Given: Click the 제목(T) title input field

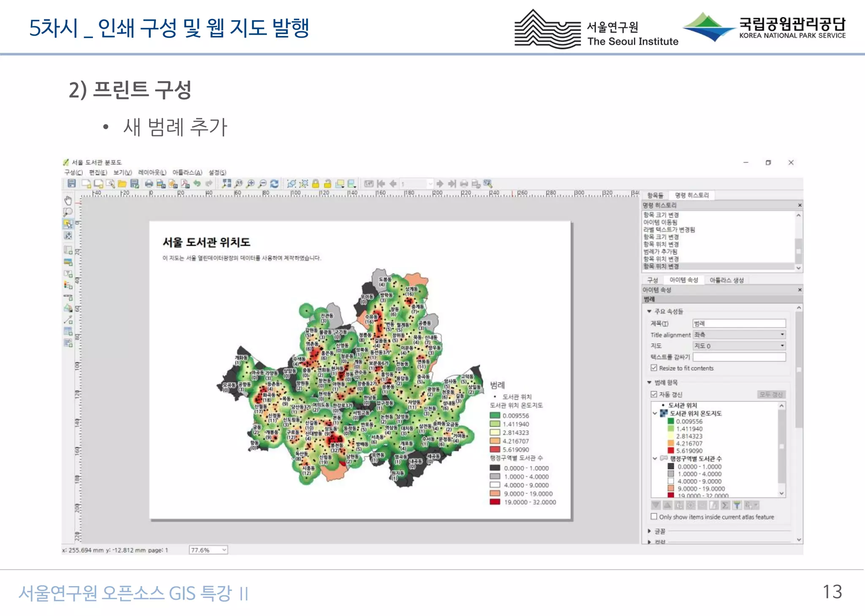Looking at the screenshot, I should (739, 323).
